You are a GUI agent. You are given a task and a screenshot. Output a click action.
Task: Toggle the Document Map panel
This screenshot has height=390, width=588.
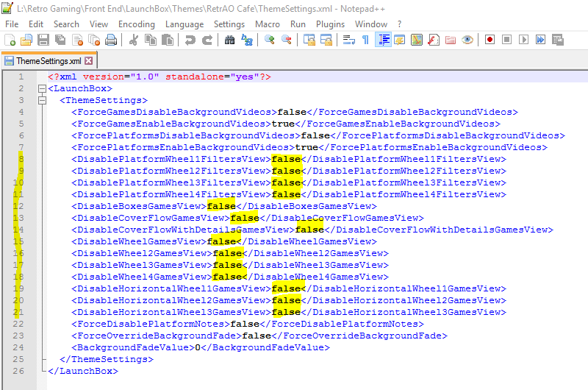coord(417,40)
